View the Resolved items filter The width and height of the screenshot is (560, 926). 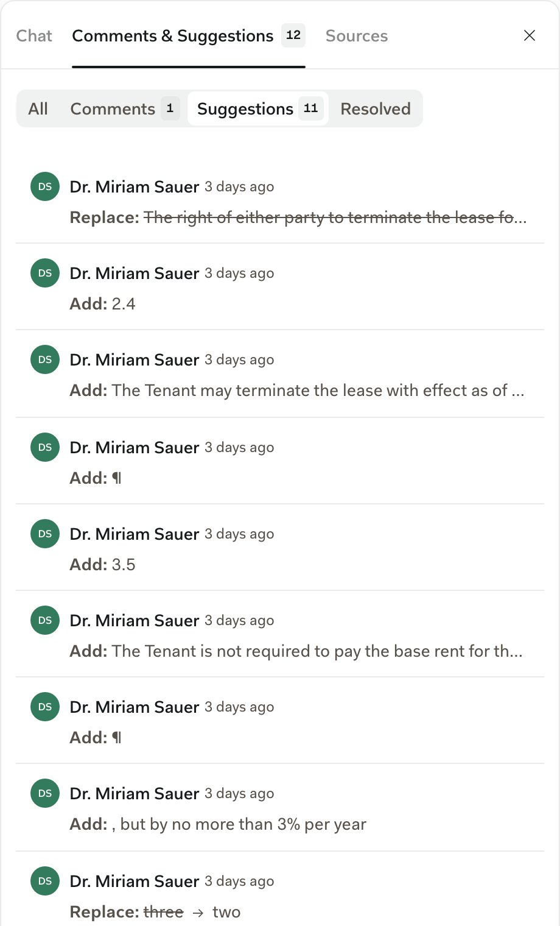click(376, 108)
